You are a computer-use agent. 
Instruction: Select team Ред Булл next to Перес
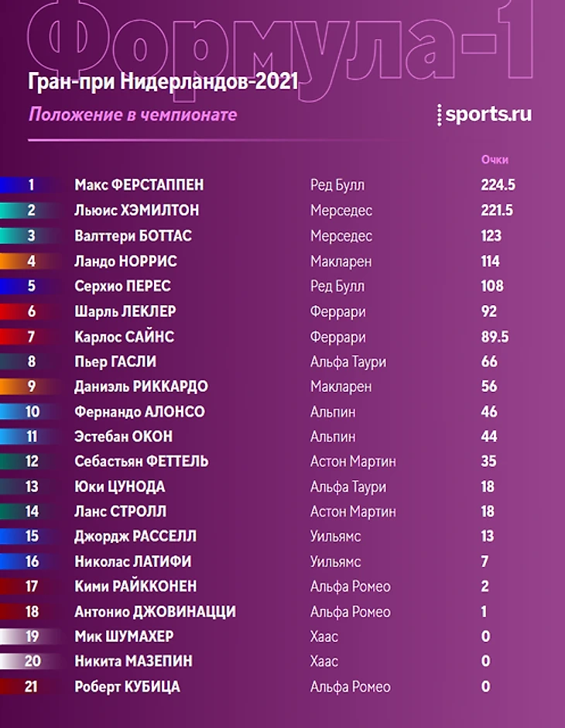pyautogui.click(x=337, y=286)
